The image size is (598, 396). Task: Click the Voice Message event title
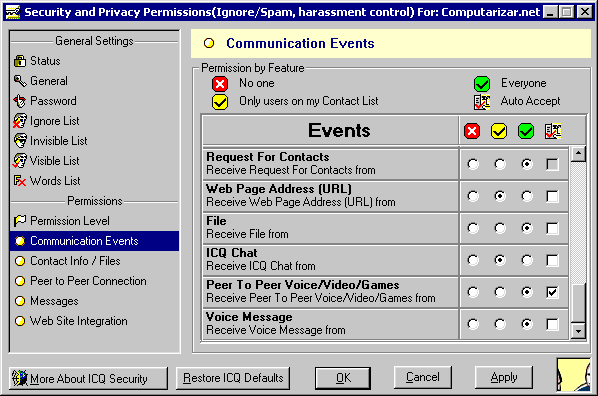tap(249, 317)
